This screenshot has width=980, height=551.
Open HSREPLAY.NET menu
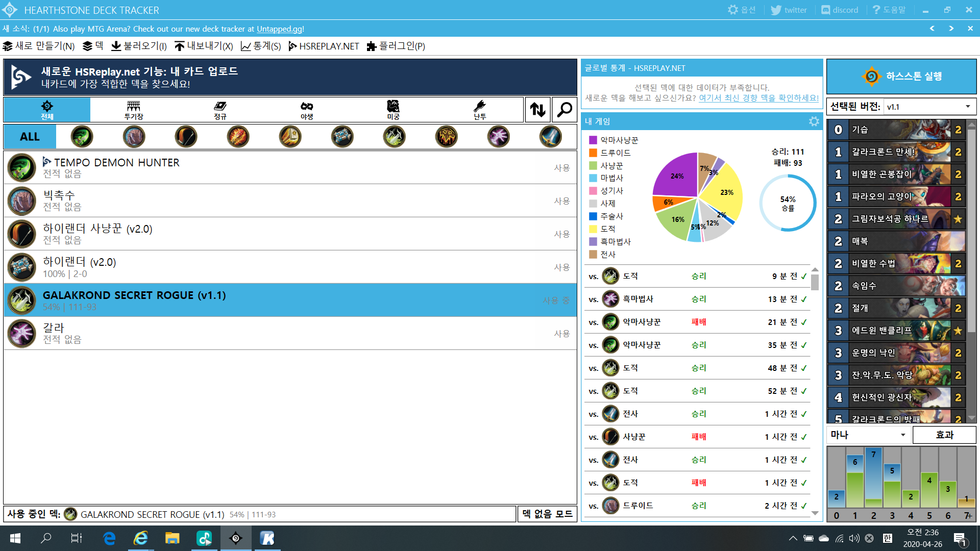pos(324,46)
